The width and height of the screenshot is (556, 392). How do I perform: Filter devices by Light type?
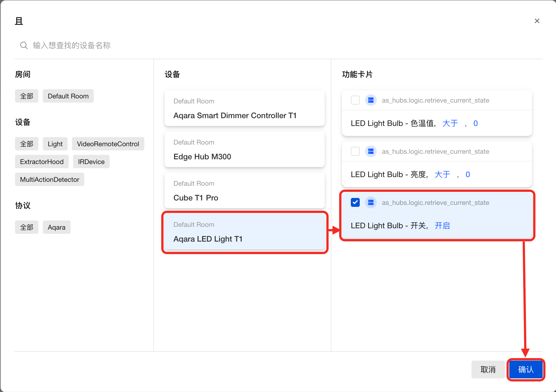tap(55, 144)
